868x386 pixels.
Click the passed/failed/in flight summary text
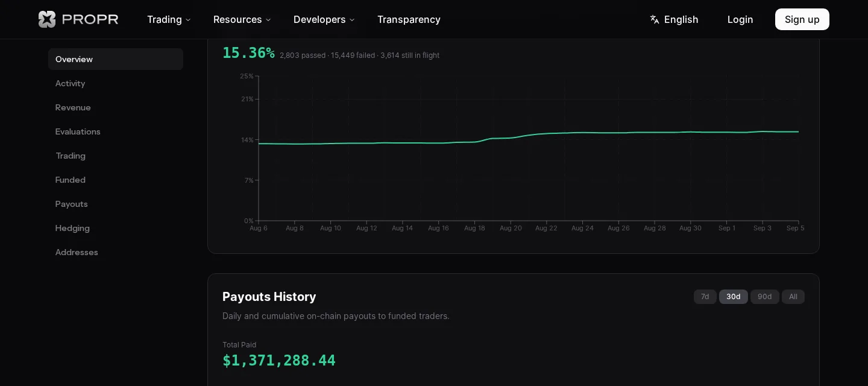(x=359, y=55)
